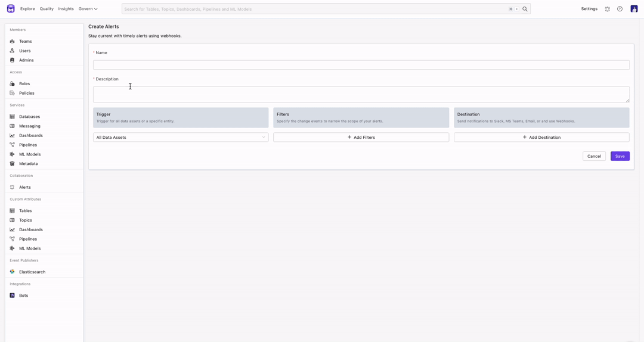Open Alerts under Collaboration
Viewport: 644px width, 342px height.
click(24, 187)
